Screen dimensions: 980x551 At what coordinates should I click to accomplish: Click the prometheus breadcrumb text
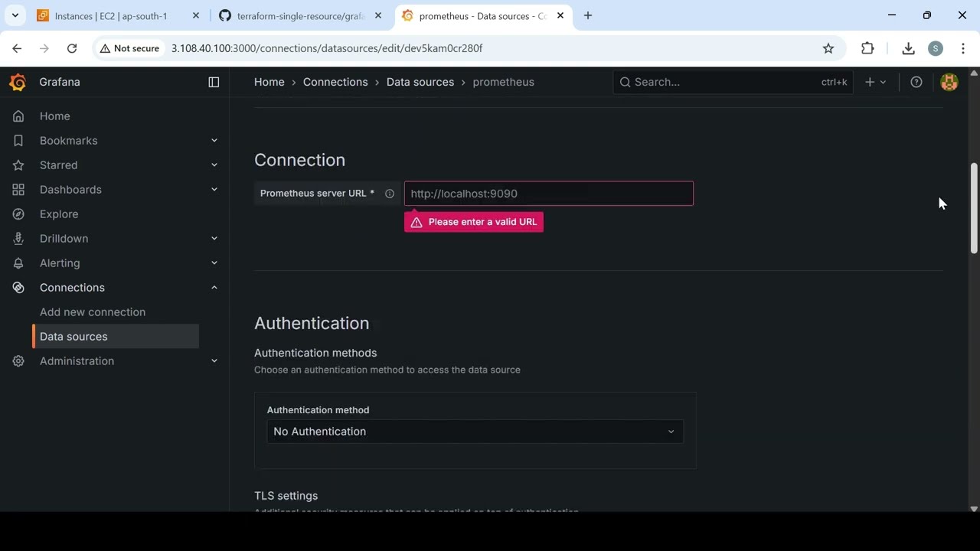click(x=504, y=82)
